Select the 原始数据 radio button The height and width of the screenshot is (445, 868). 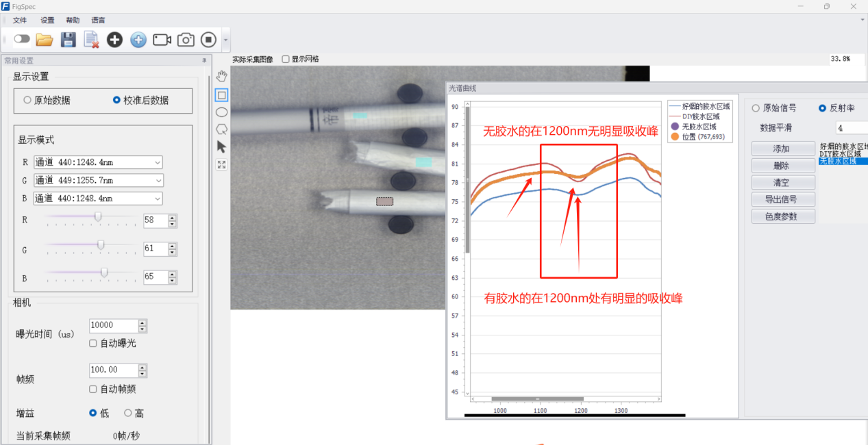pyautogui.click(x=27, y=100)
